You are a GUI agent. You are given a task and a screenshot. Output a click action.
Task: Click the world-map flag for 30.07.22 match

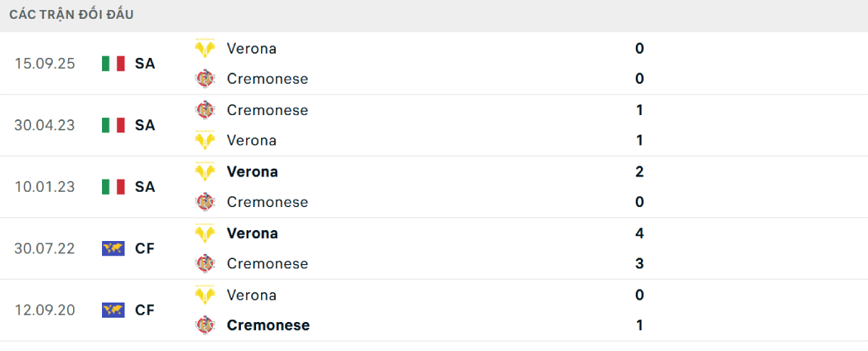point(114,248)
